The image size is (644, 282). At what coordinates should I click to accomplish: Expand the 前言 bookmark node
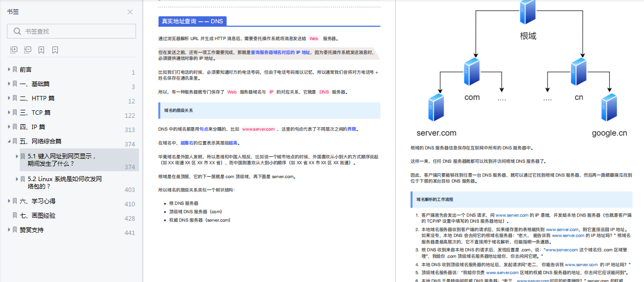coord(9,70)
